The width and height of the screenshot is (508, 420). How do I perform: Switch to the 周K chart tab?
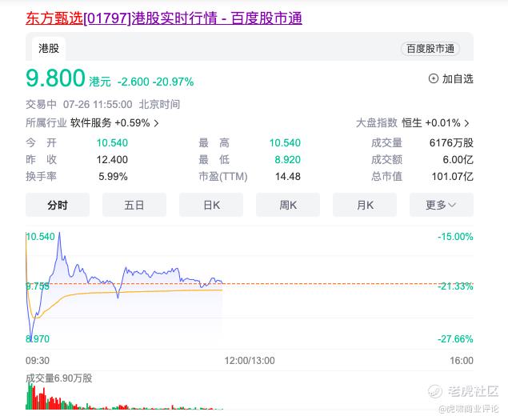pos(288,205)
